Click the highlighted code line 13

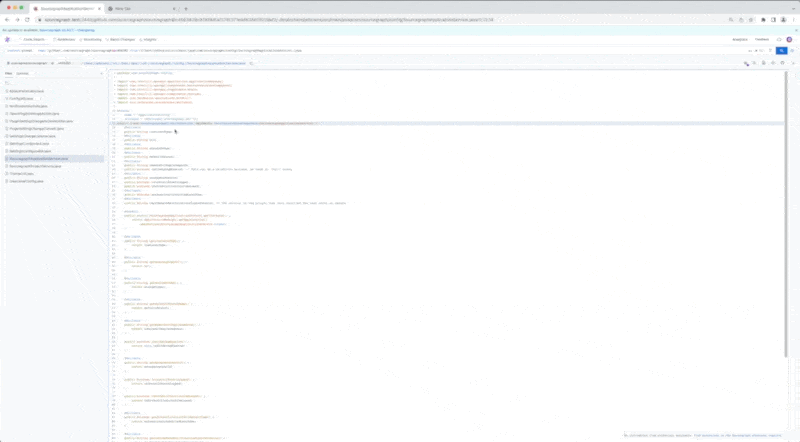click(x=448, y=124)
